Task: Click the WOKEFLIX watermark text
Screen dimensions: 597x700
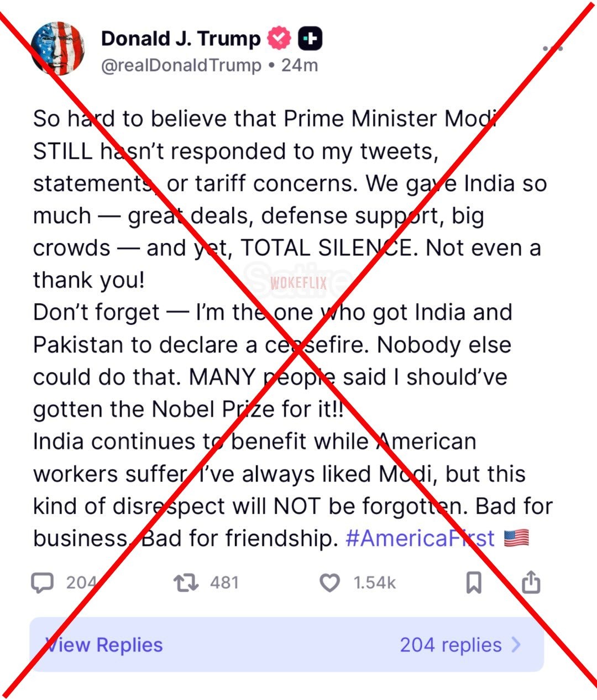Action: pos(298,284)
